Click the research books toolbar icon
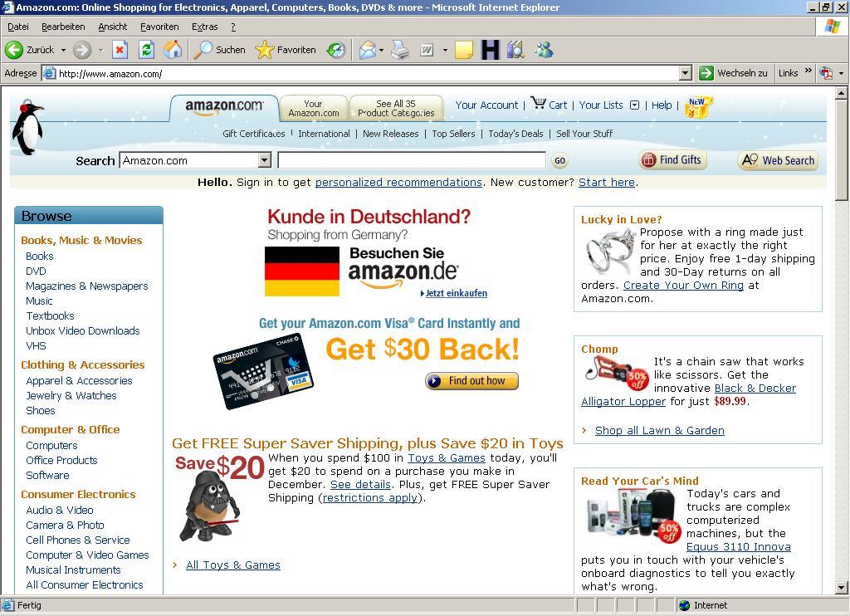The image size is (850, 616). (x=515, y=50)
